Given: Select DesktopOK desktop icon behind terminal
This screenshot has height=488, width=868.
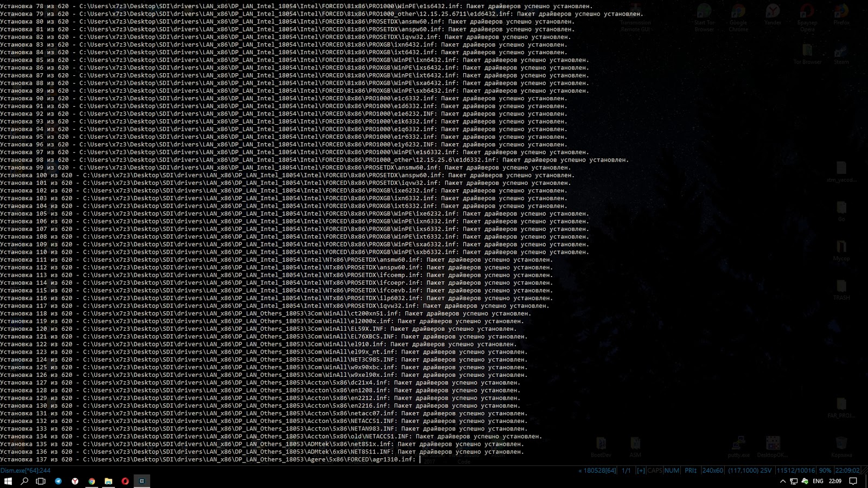Looking at the screenshot, I should pyautogui.click(x=773, y=447).
